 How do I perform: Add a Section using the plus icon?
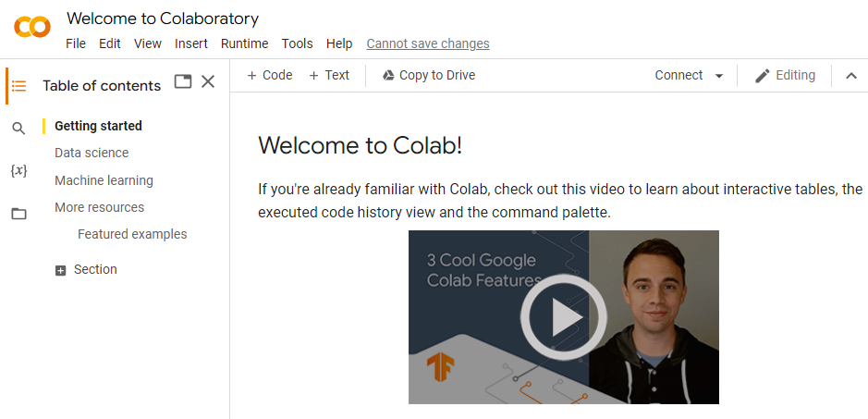61,270
